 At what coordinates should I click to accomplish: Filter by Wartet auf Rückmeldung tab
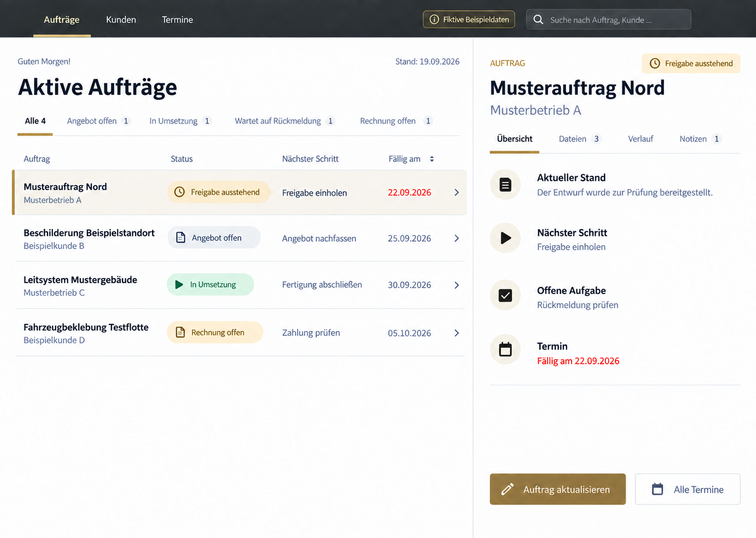click(285, 121)
